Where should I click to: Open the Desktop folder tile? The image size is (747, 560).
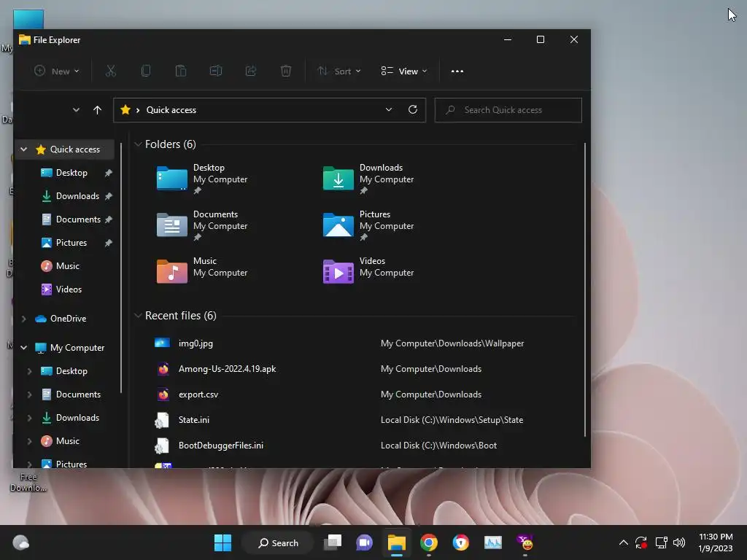203,179
